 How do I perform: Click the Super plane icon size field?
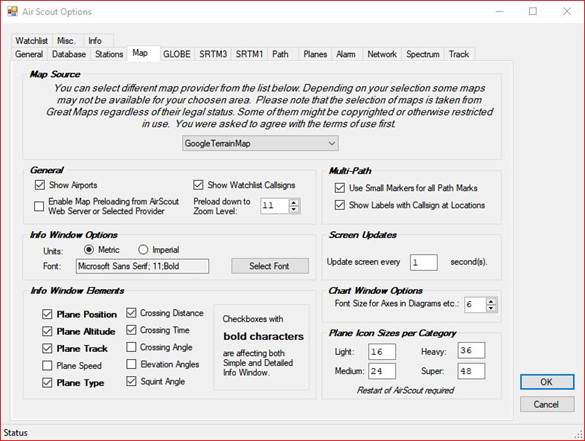(x=471, y=371)
